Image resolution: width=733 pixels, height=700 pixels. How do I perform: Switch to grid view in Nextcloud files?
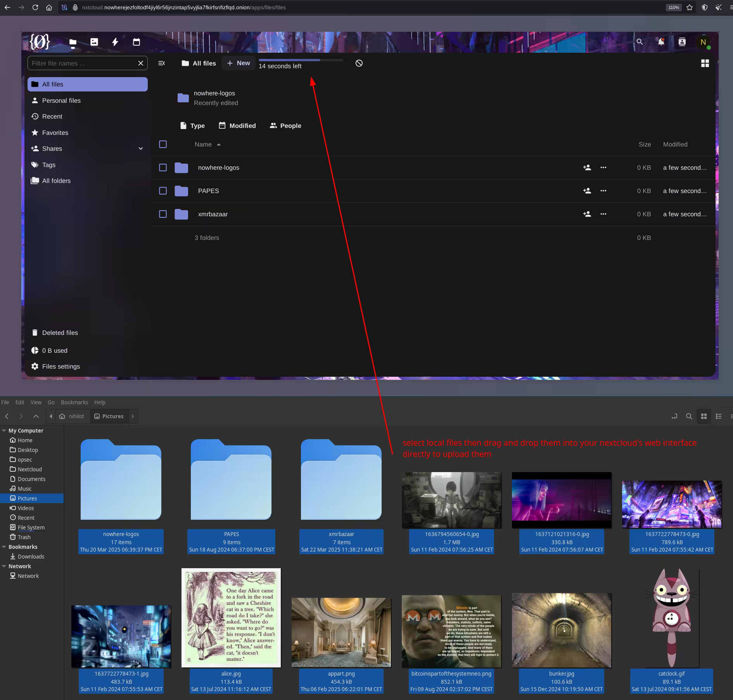pyautogui.click(x=705, y=63)
